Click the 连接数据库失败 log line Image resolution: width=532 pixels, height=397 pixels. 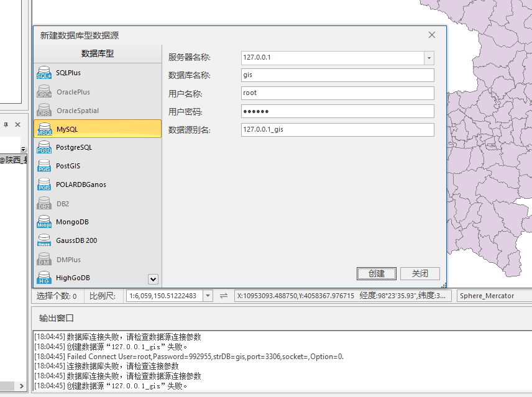pyautogui.click(x=106, y=366)
